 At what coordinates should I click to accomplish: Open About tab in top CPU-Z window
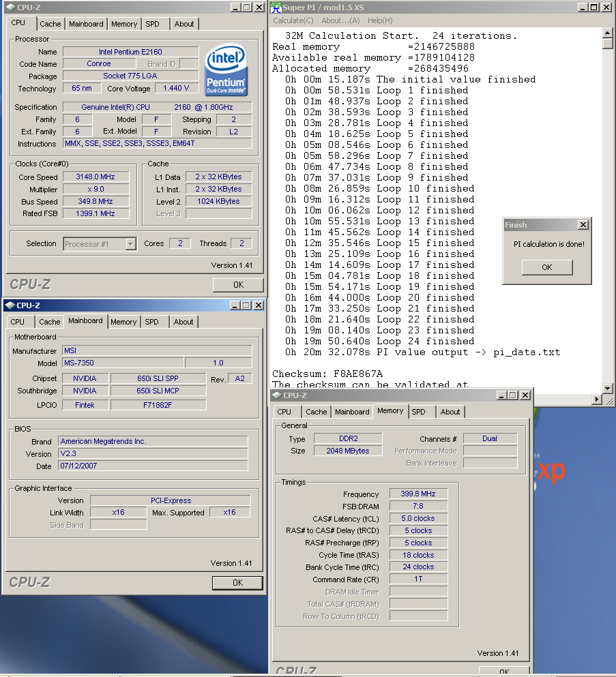pyautogui.click(x=184, y=24)
